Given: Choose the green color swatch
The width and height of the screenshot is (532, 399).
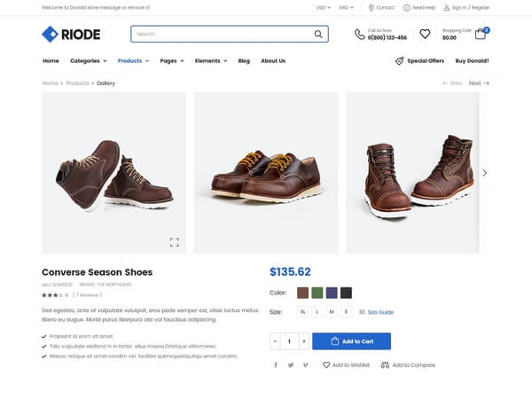Looking at the screenshot, I should (317, 293).
